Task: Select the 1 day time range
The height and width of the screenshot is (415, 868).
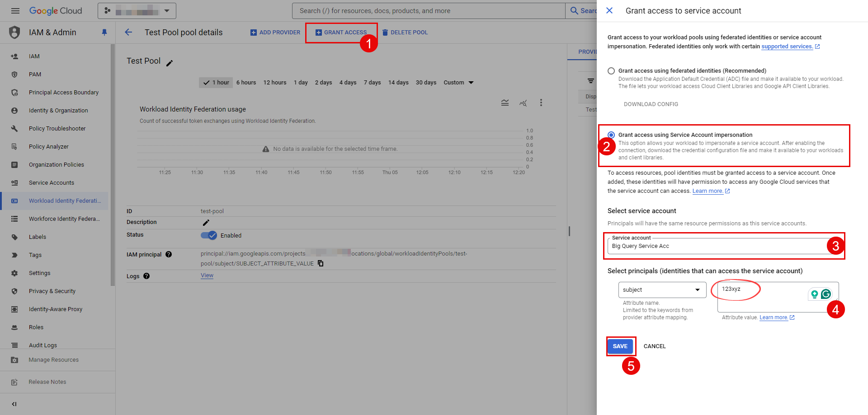Action: click(x=301, y=83)
